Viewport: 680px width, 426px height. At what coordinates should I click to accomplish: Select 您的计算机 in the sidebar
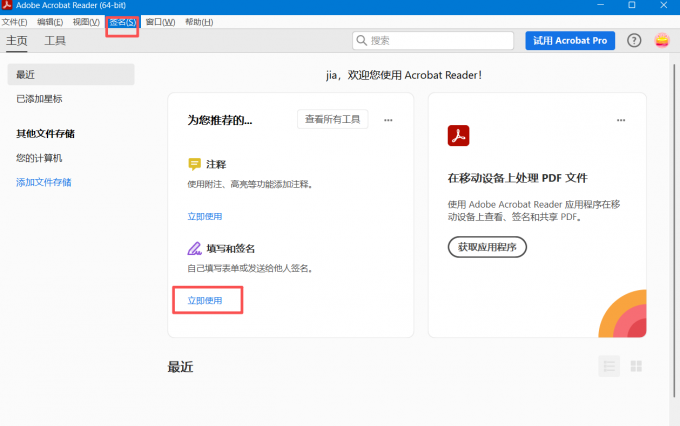point(39,158)
